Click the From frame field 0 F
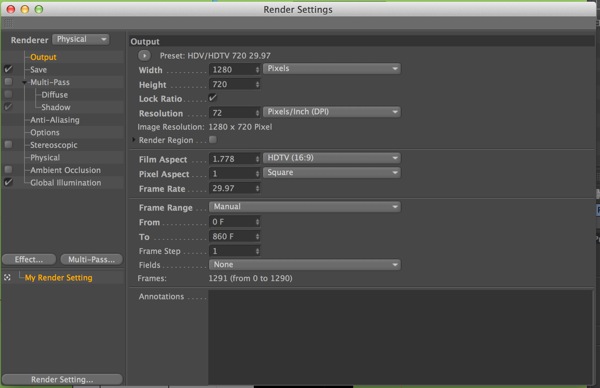This screenshot has width=600, height=388. click(231, 222)
